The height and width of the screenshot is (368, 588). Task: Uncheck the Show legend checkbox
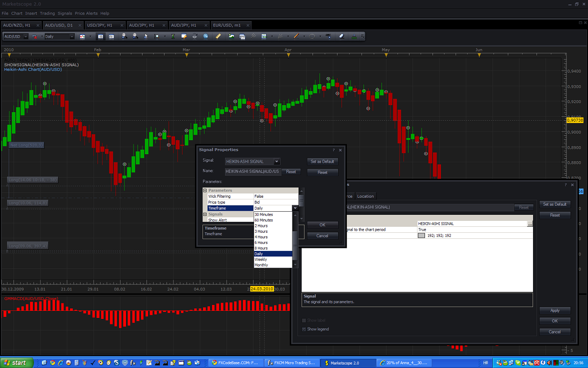pos(304,329)
